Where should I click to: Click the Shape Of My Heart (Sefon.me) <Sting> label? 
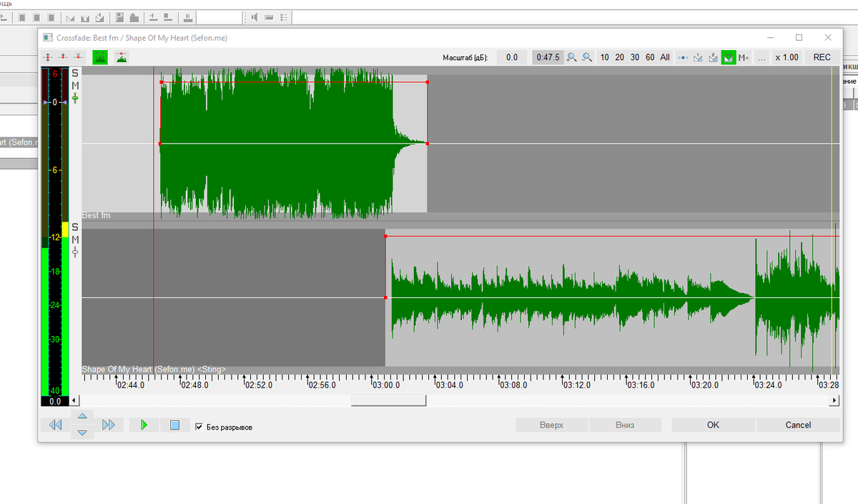[154, 369]
